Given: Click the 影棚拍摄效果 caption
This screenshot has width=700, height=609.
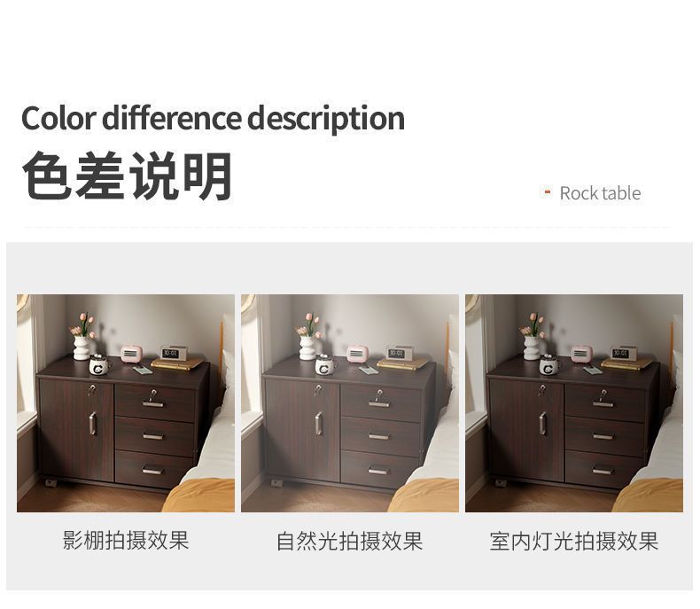Looking at the screenshot, I should pyautogui.click(x=126, y=541).
